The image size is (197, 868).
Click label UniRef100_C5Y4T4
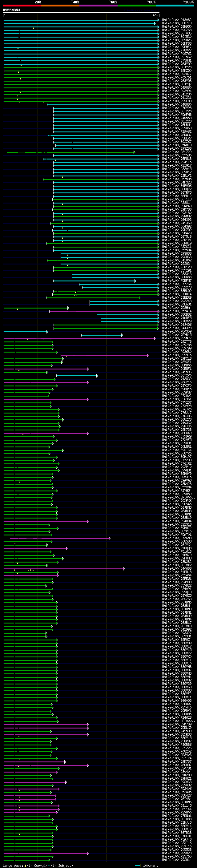177,311
